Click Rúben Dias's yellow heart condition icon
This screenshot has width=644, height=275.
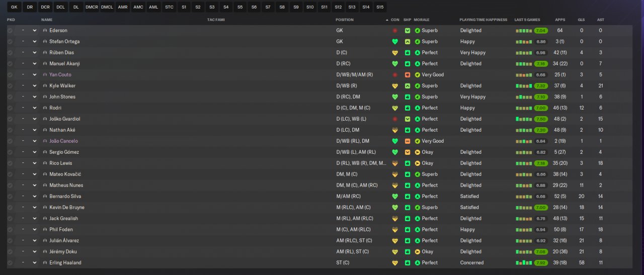tap(395, 53)
